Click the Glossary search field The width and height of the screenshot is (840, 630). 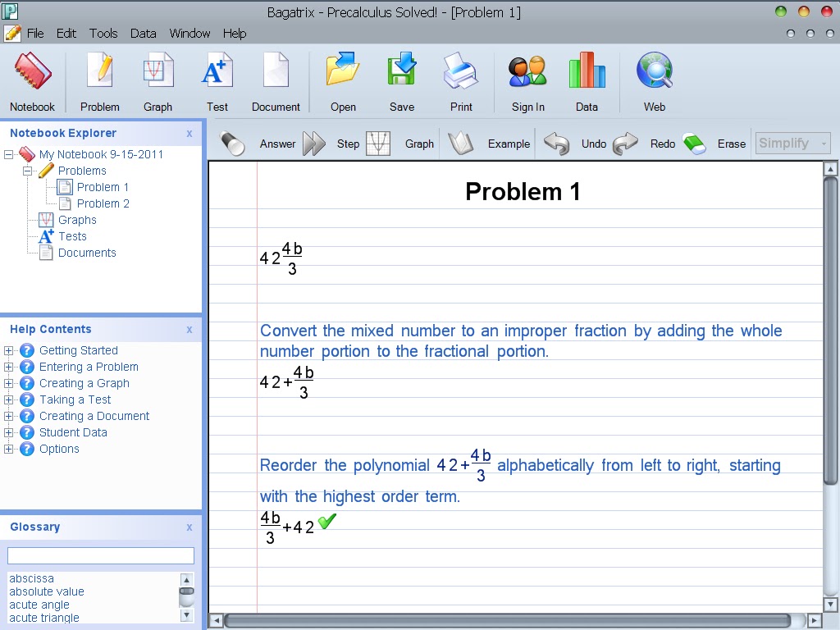tap(101, 555)
